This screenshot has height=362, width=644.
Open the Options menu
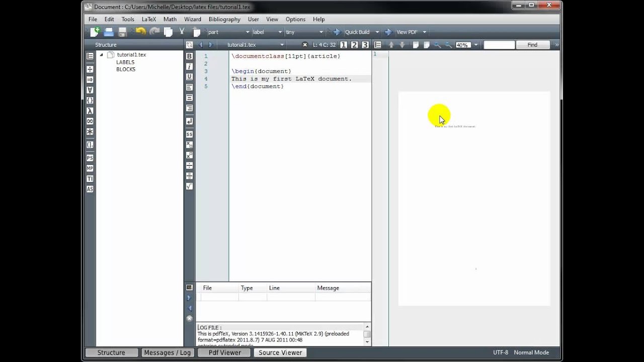pos(295,19)
